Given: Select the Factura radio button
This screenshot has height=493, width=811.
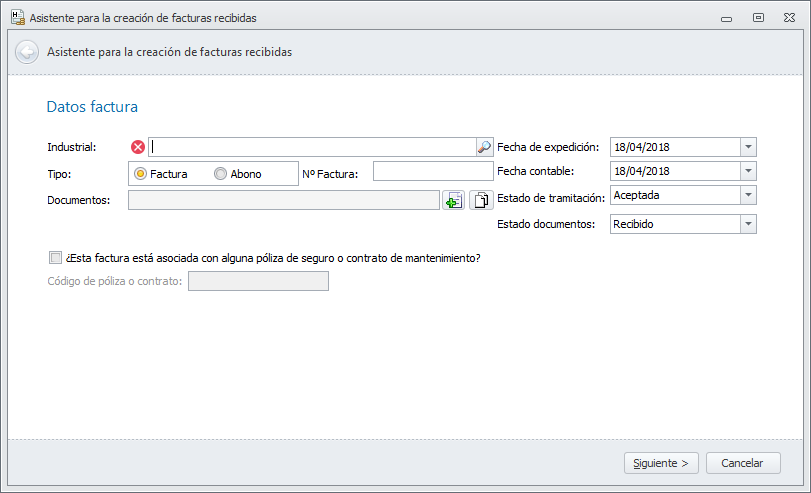Looking at the screenshot, I should 141,174.
